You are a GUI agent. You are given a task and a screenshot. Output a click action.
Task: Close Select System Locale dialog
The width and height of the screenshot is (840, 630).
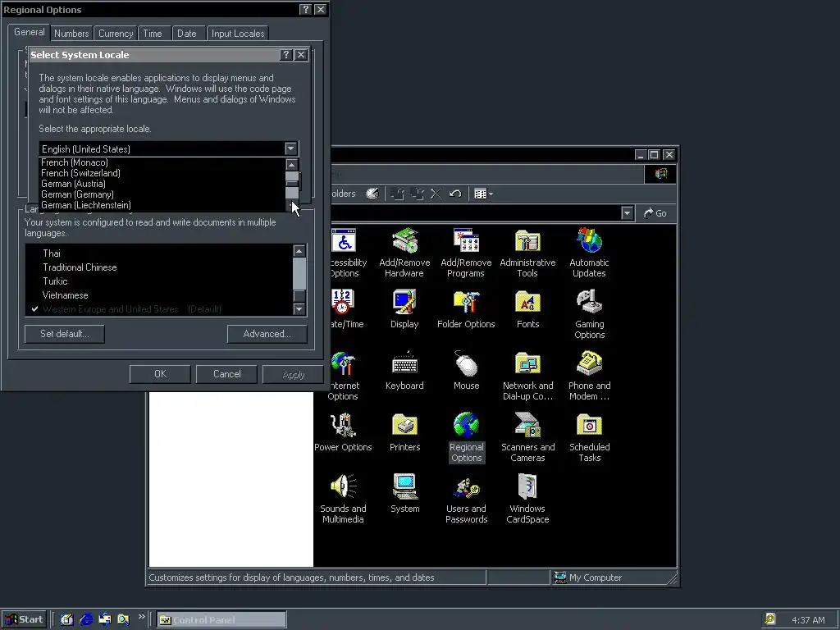pyautogui.click(x=301, y=55)
